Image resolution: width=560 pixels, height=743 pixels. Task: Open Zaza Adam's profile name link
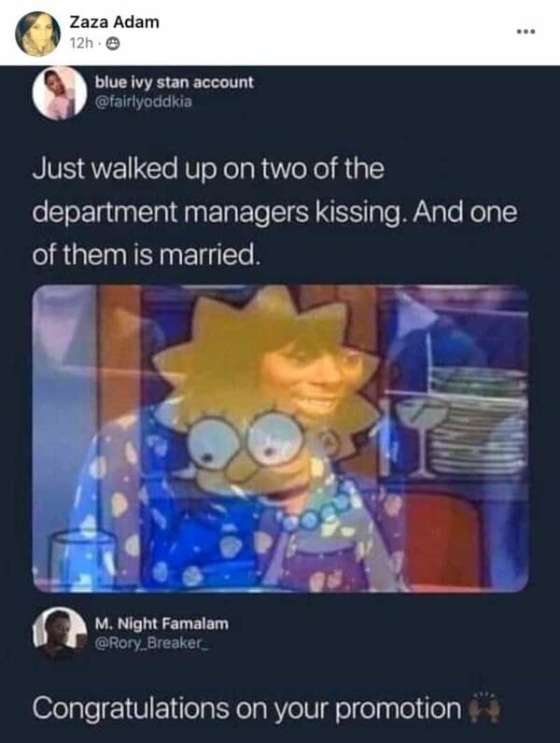click(x=114, y=21)
